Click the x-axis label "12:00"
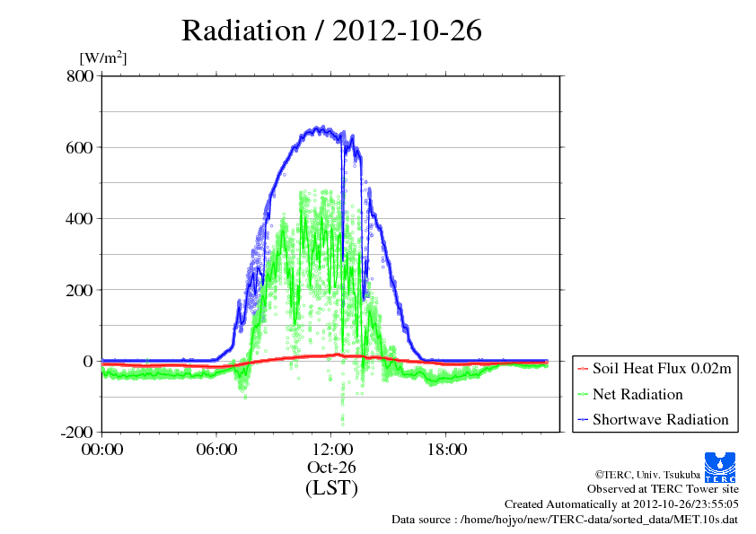Viewport: 756px width, 534px height. 332,450
